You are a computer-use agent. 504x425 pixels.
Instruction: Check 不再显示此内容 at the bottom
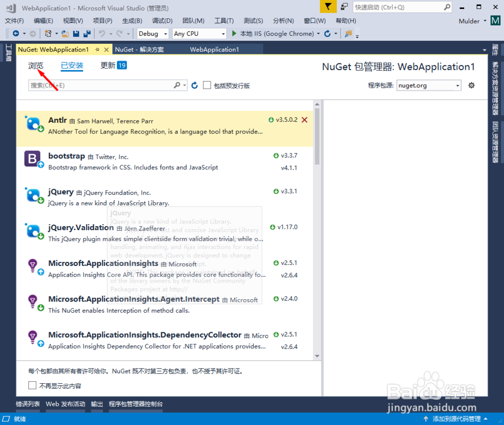pos(32,385)
